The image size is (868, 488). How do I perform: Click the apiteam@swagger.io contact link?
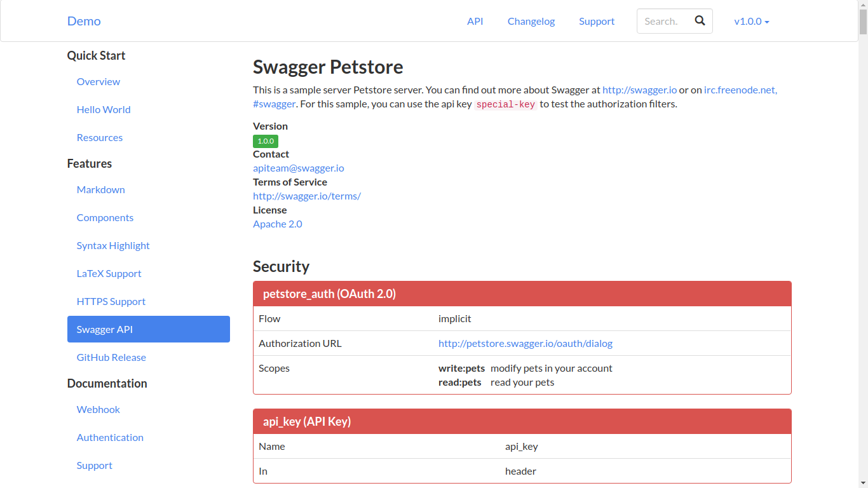[298, 168]
